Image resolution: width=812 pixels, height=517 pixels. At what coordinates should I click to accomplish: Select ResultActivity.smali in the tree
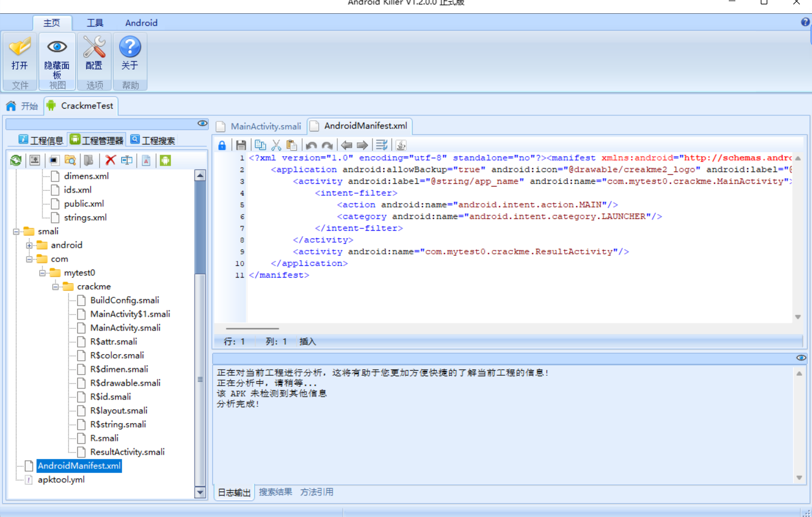127,452
